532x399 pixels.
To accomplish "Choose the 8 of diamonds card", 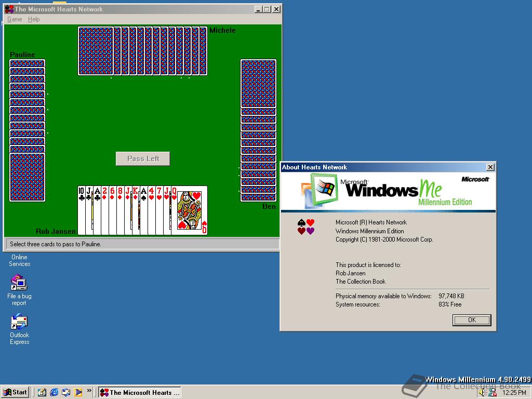I will [x=121, y=210].
